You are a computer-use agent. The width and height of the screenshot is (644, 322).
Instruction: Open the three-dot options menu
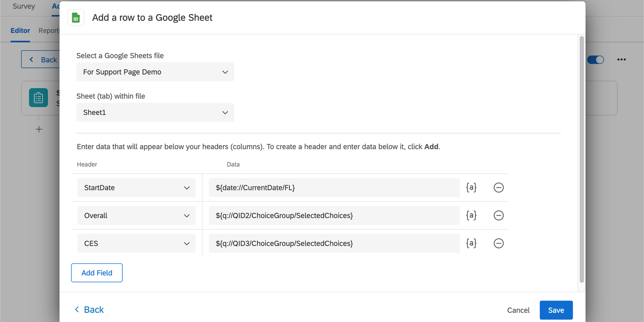pyautogui.click(x=621, y=59)
